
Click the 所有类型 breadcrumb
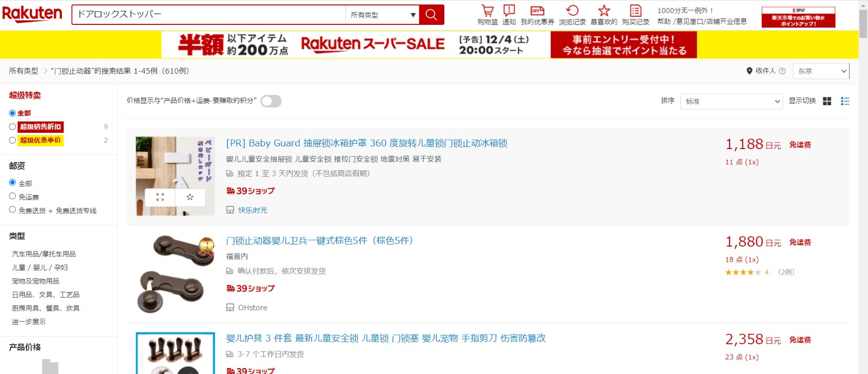24,71
